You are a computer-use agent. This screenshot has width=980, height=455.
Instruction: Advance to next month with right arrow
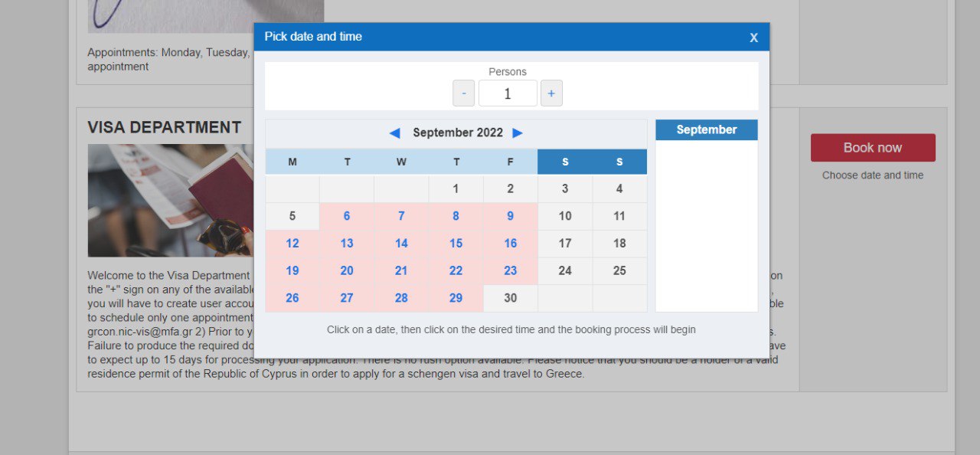518,133
